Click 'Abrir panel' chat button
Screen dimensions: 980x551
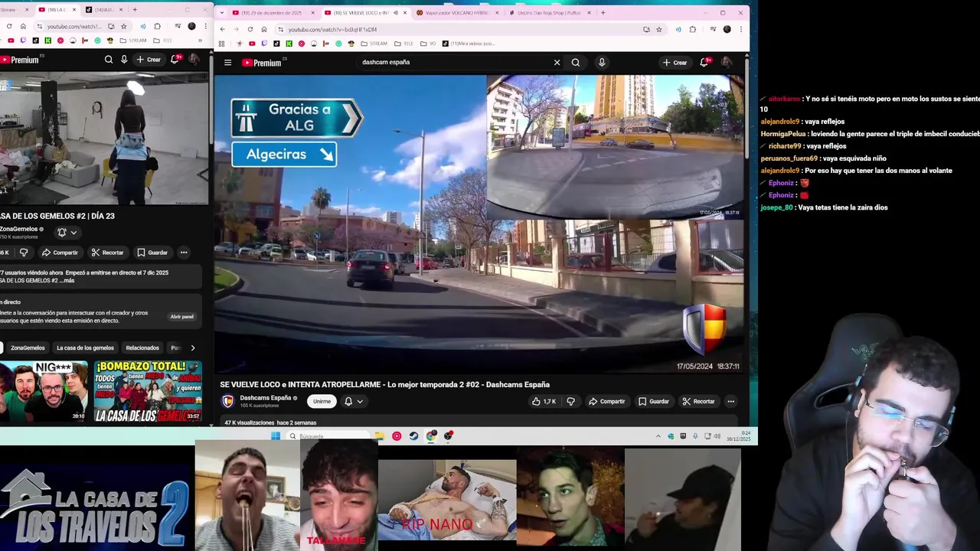[x=182, y=317]
